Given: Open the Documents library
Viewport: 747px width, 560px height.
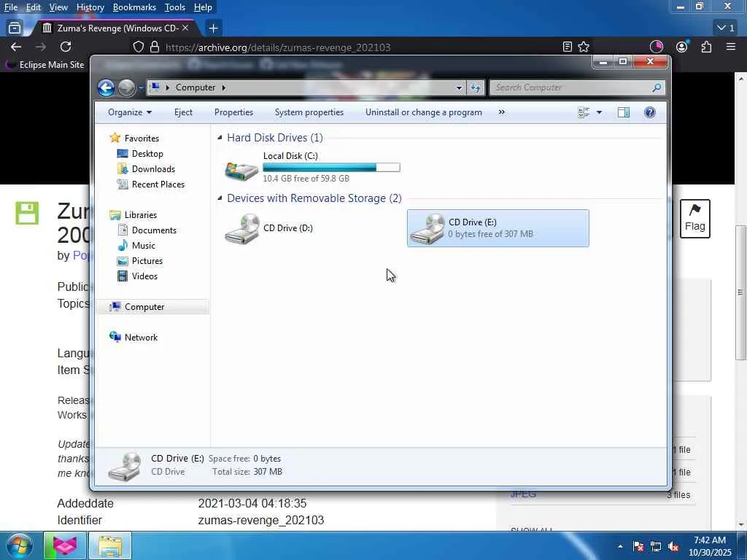Looking at the screenshot, I should (x=154, y=230).
